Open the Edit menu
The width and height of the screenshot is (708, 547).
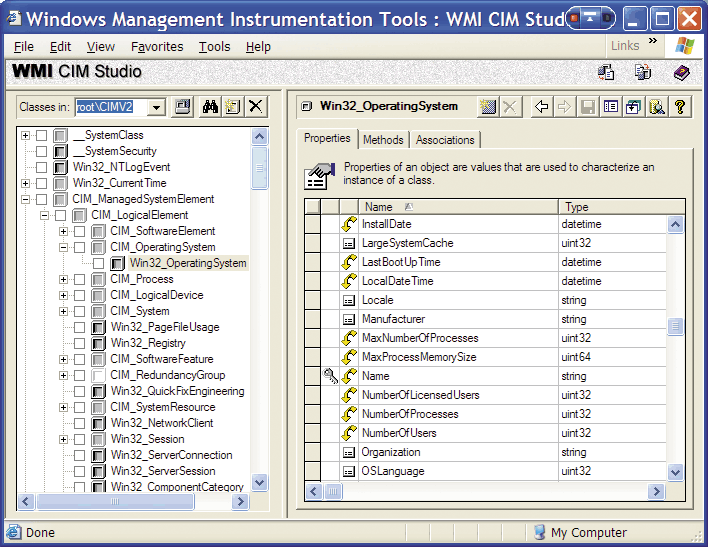pos(61,47)
